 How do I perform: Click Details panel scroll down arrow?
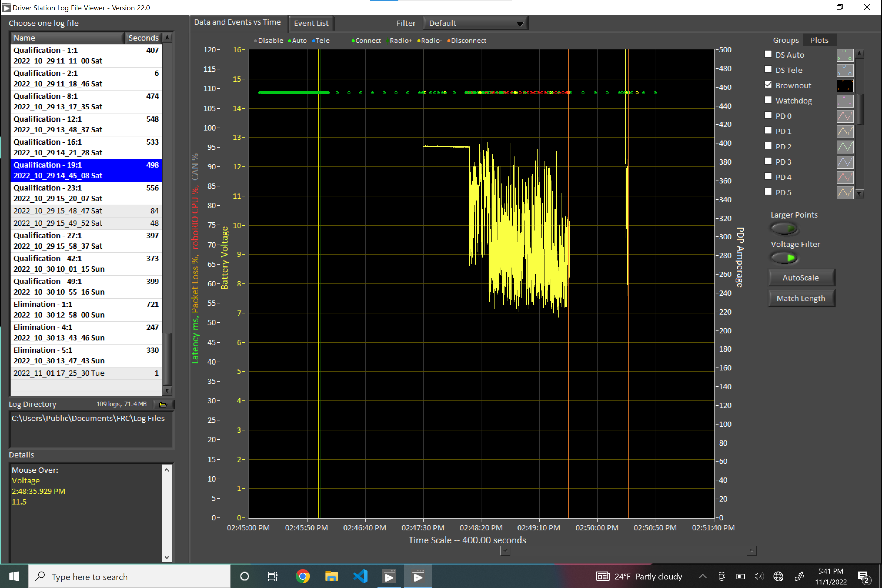pos(167,557)
